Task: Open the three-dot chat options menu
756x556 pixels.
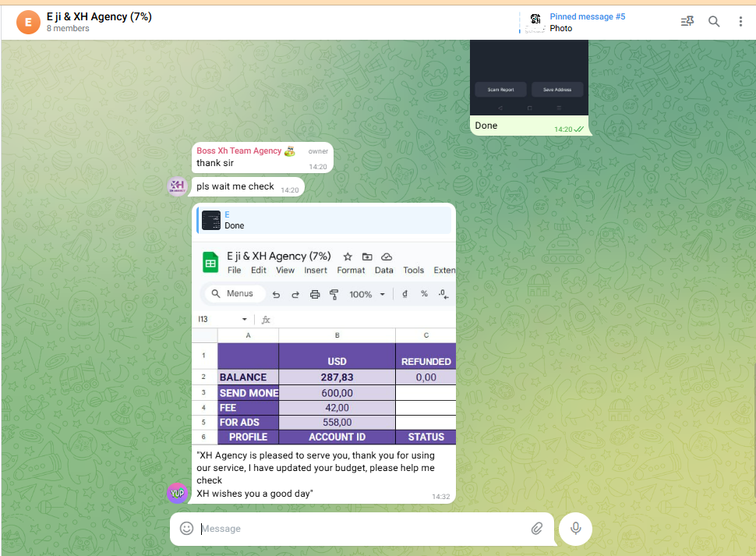Action: [740, 22]
